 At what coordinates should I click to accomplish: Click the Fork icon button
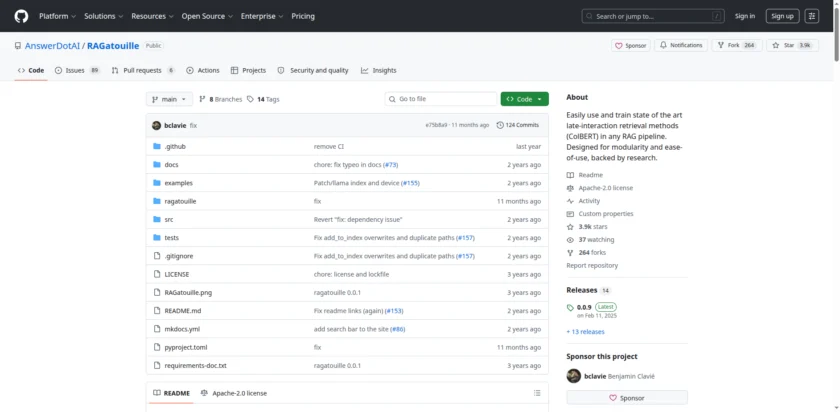[x=720, y=45]
